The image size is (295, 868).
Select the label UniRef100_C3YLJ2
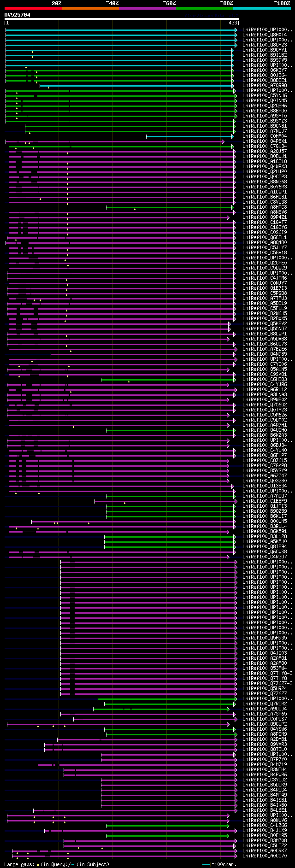click(x=265, y=780)
